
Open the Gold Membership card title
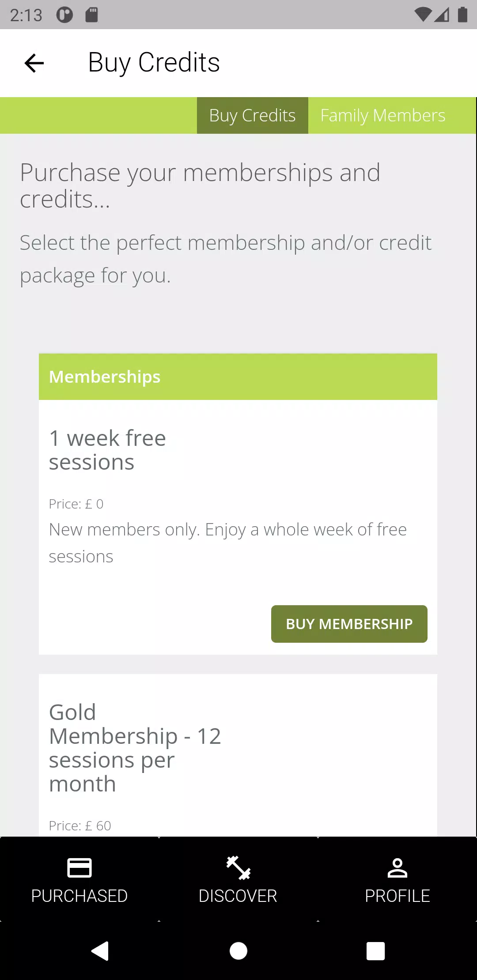click(x=135, y=748)
